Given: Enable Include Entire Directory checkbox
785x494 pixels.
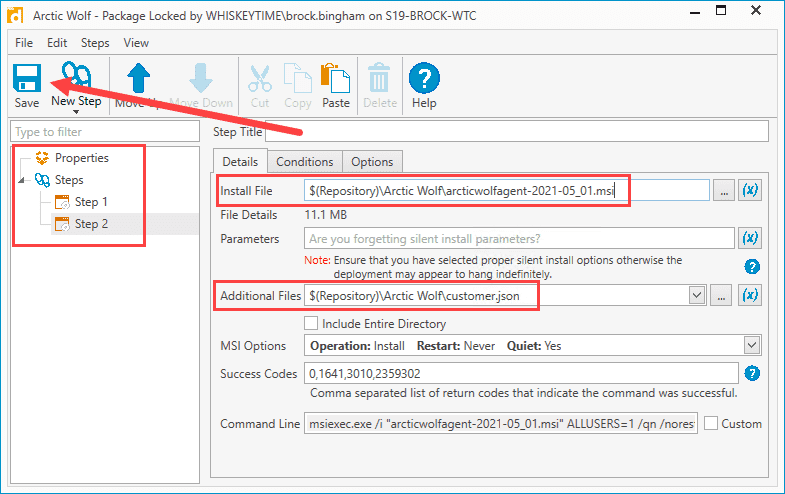Looking at the screenshot, I should tap(311, 323).
